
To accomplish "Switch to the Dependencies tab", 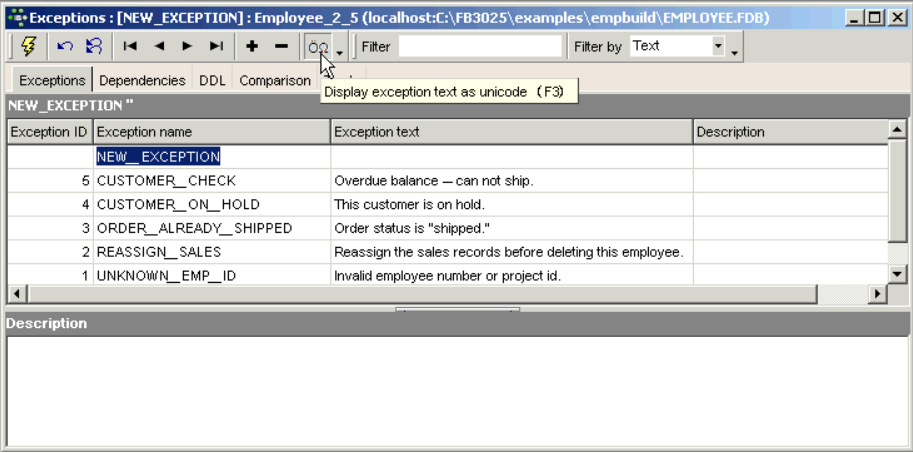I will coord(142,80).
